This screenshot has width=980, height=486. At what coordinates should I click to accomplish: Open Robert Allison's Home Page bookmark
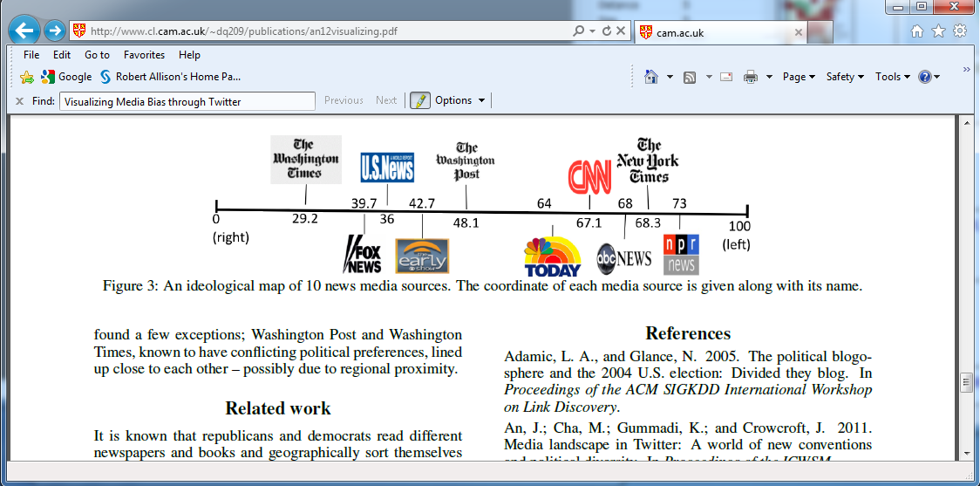pyautogui.click(x=170, y=77)
